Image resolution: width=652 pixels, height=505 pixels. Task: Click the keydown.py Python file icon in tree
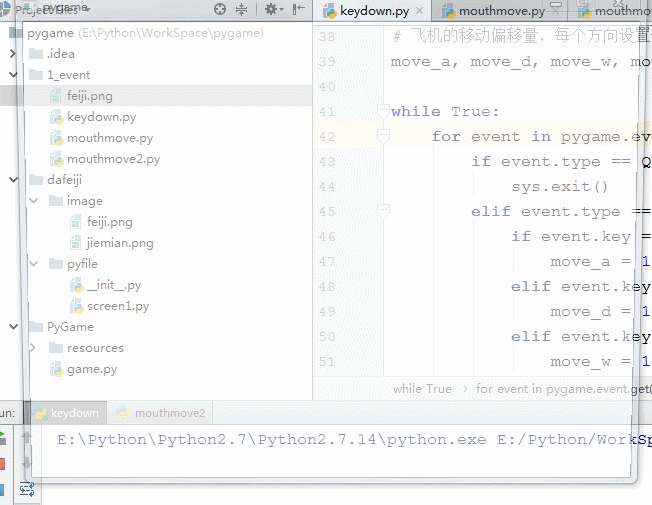57,117
